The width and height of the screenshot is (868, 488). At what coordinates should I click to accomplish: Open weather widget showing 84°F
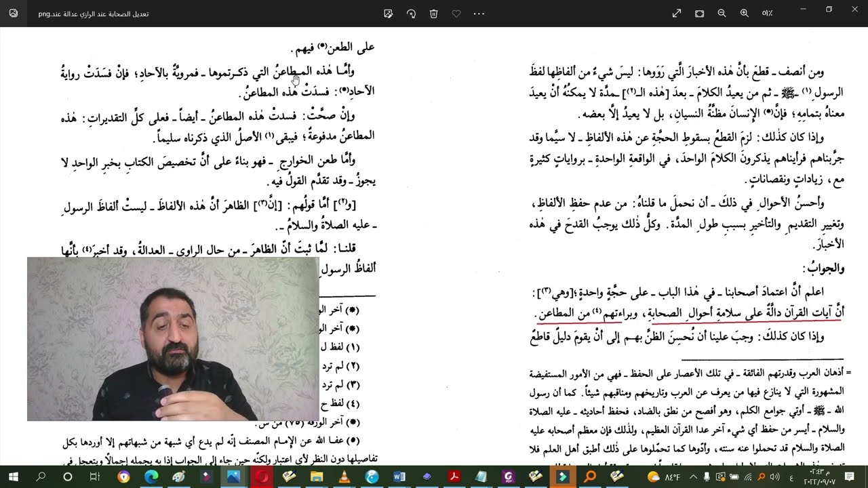pyautogui.click(x=664, y=477)
